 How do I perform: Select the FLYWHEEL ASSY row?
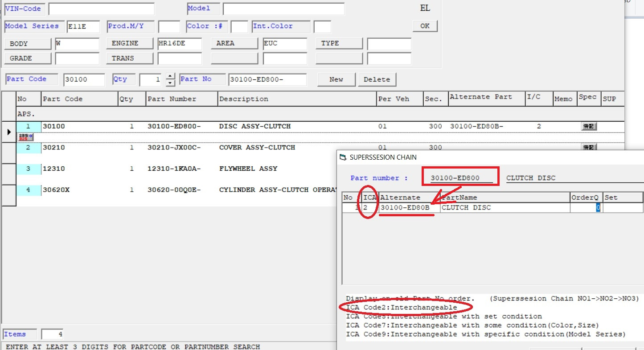click(248, 169)
